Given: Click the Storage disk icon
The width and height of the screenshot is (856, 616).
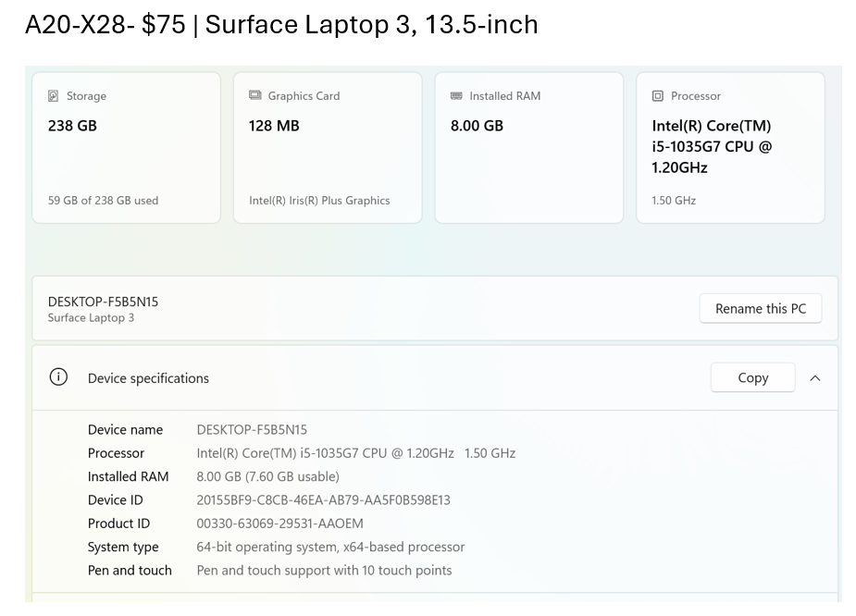Looking at the screenshot, I should coord(52,95).
